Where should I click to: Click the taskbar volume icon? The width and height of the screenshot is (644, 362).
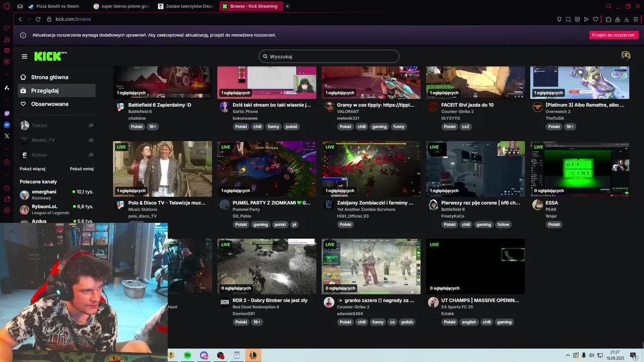(592, 355)
